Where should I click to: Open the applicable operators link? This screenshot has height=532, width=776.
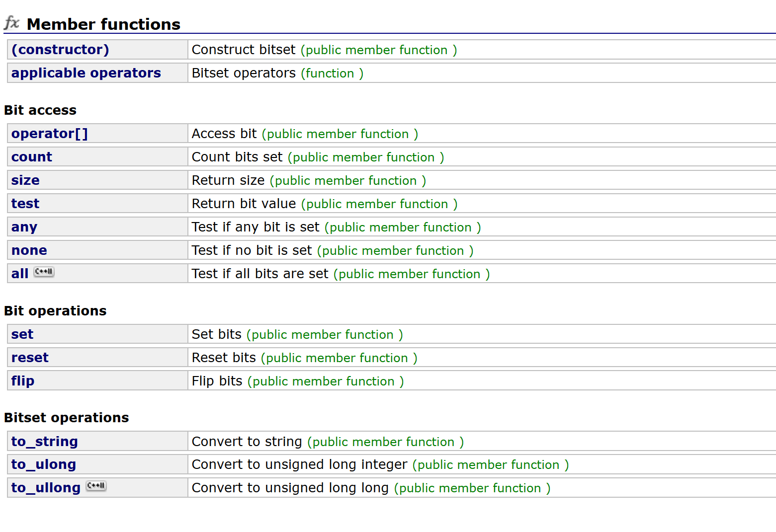[86, 73]
